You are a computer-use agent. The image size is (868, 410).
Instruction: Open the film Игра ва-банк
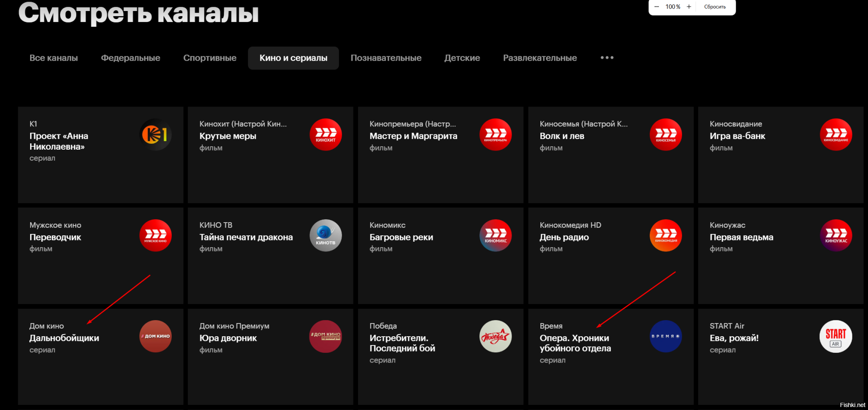(x=737, y=136)
